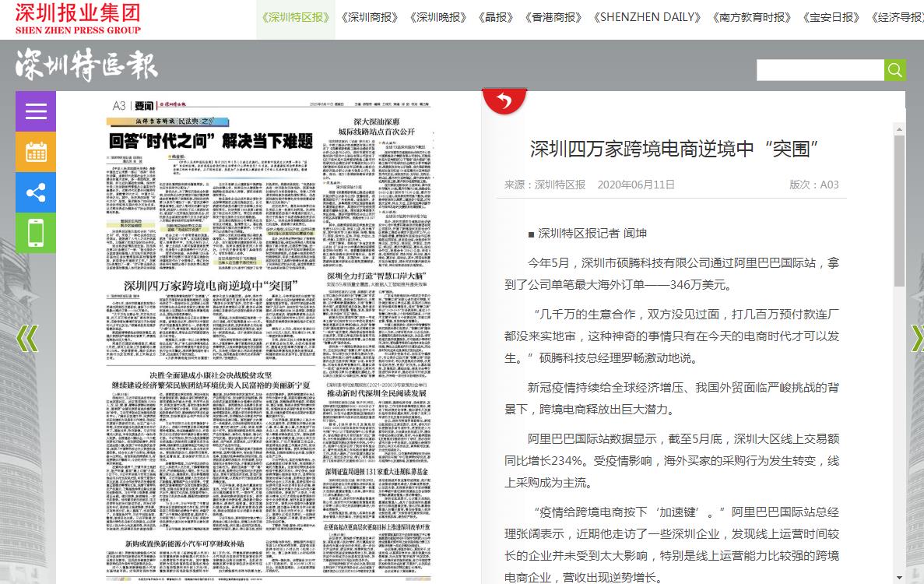
Task: Click the date 2020年06月11日
Action: 636,185
